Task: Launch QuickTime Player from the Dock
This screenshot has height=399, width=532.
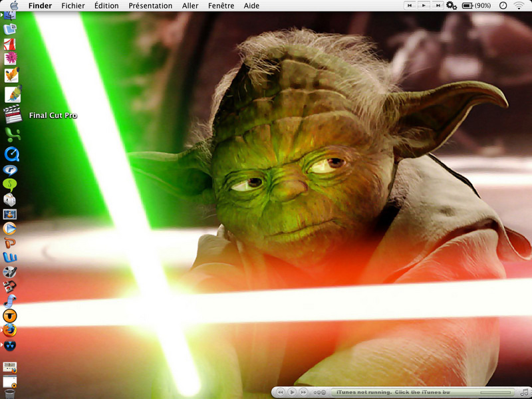Action: (11, 154)
